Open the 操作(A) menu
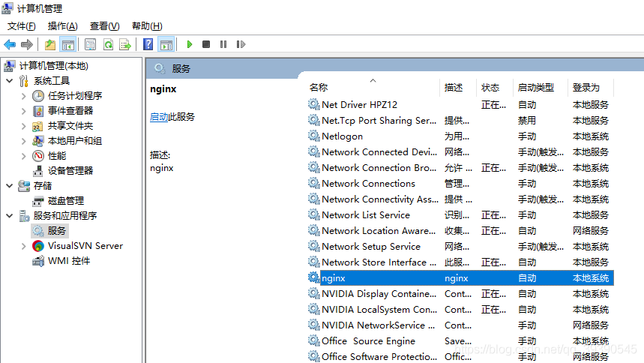The height and width of the screenshot is (363, 644). click(x=61, y=26)
